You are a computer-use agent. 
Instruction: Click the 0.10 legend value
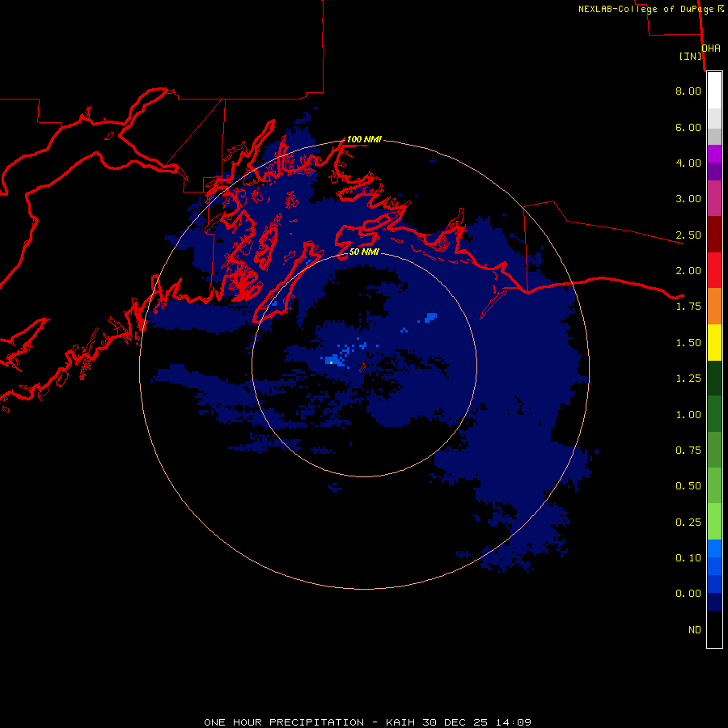[x=688, y=558]
